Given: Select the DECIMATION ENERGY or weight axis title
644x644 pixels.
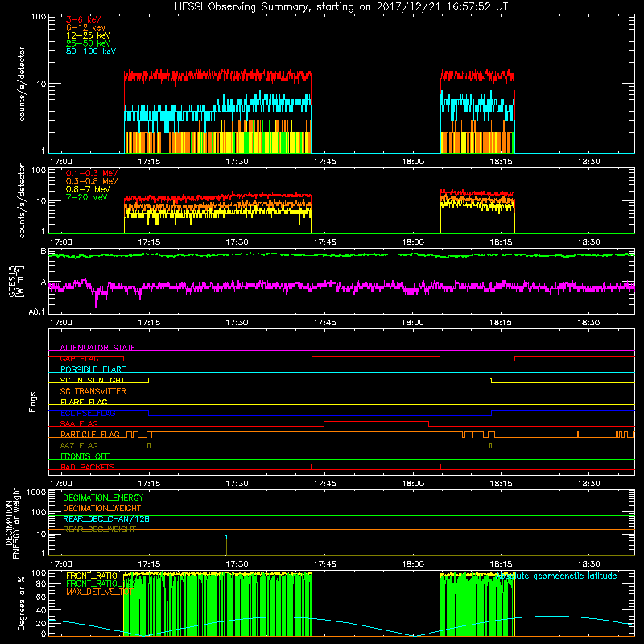Looking at the screenshot, I should 12,522.
